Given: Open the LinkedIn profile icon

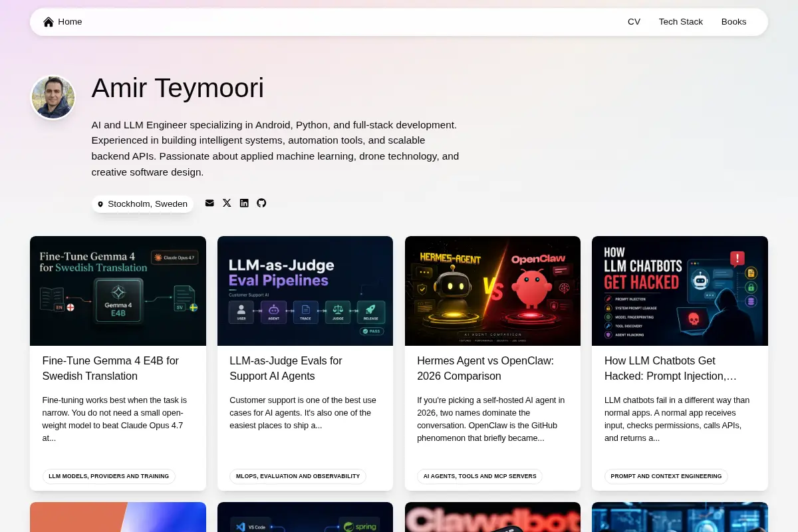Looking at the screenshot, I should [x=244, y=203].
